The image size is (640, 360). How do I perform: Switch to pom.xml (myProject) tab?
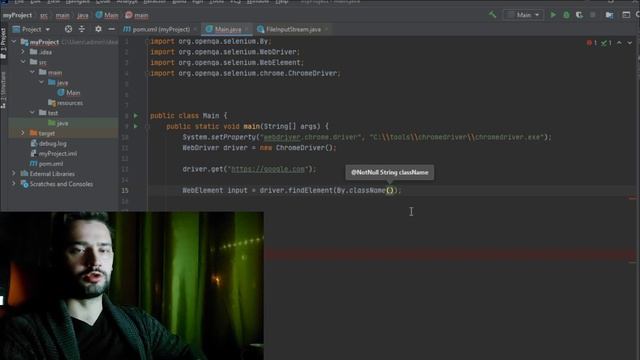[157, 29]
